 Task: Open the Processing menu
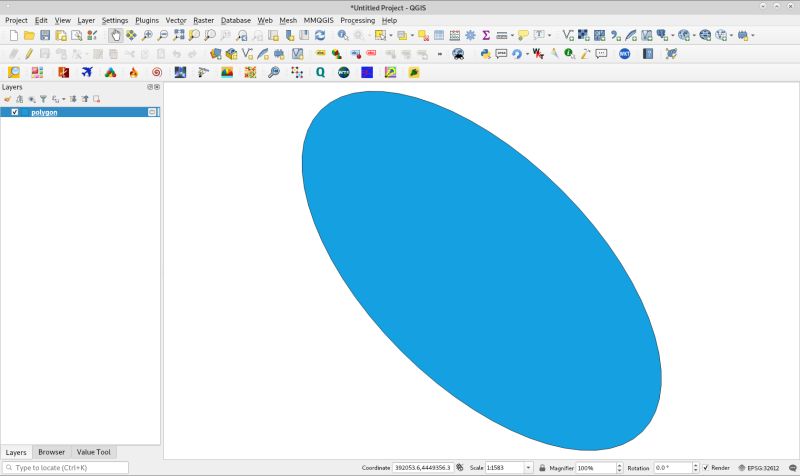coord(357,20)
